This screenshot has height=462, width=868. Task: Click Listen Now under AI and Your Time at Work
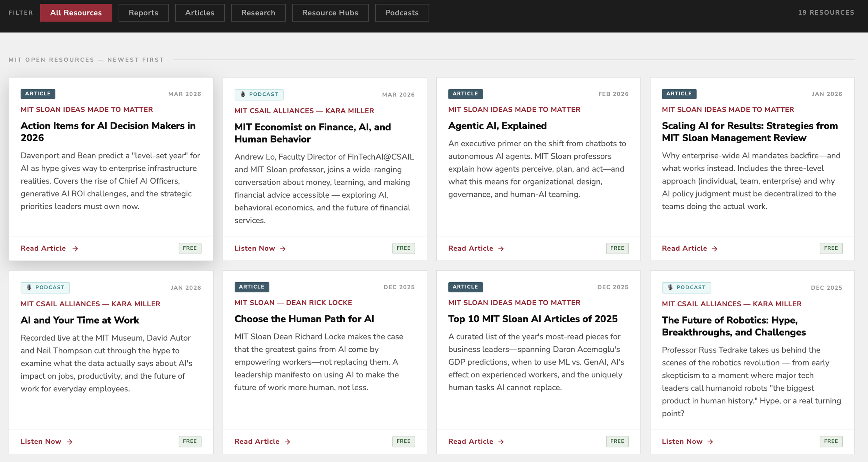point(41,442)
